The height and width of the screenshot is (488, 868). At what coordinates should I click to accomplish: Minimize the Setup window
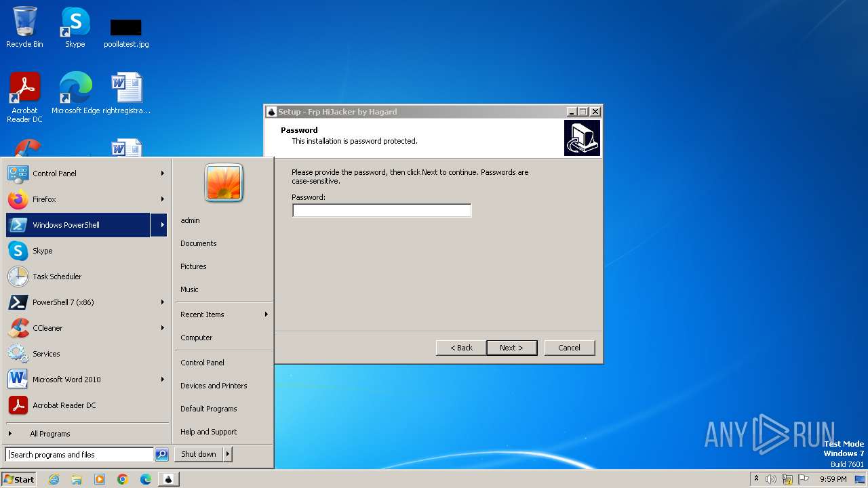coord(572,112)
